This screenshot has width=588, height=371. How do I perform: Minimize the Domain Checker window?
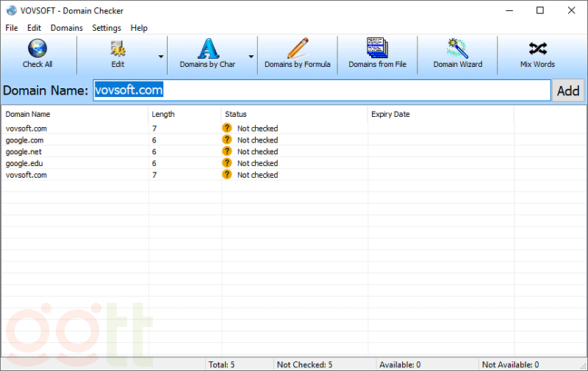(509, 10)
